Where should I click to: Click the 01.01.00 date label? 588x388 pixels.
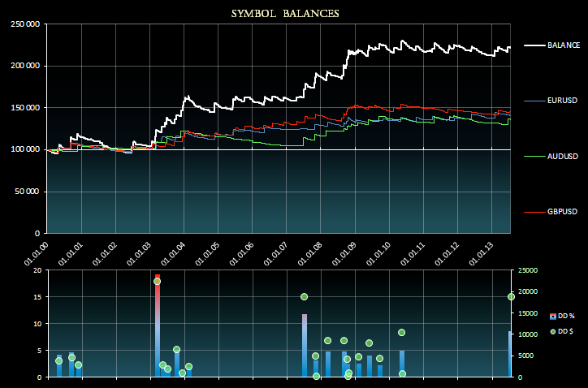point(37,254)
